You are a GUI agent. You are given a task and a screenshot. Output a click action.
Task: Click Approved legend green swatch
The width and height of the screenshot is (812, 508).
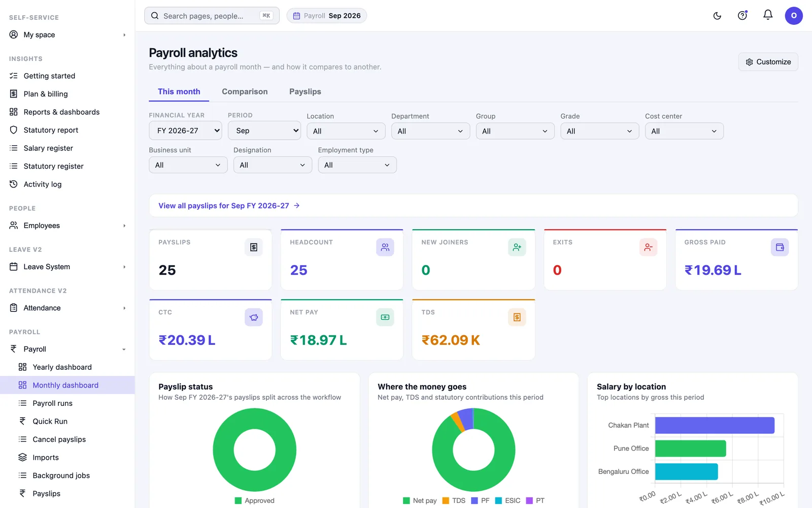[238, 501]
